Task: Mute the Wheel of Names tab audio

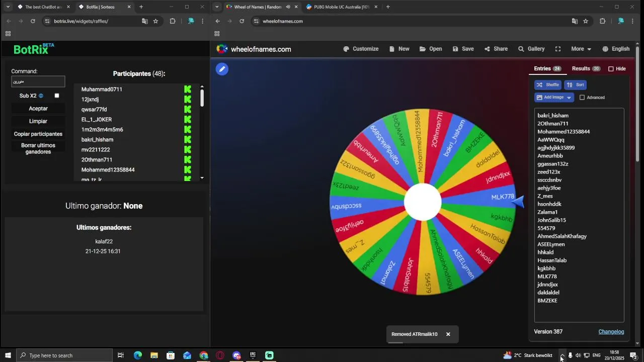Action: click(x=288, y=7)
